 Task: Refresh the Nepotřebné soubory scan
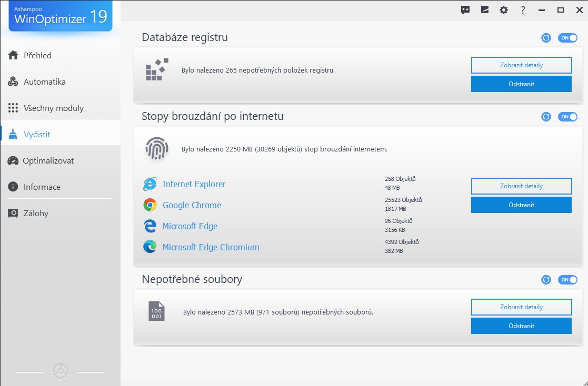click(x=546, y=280)
